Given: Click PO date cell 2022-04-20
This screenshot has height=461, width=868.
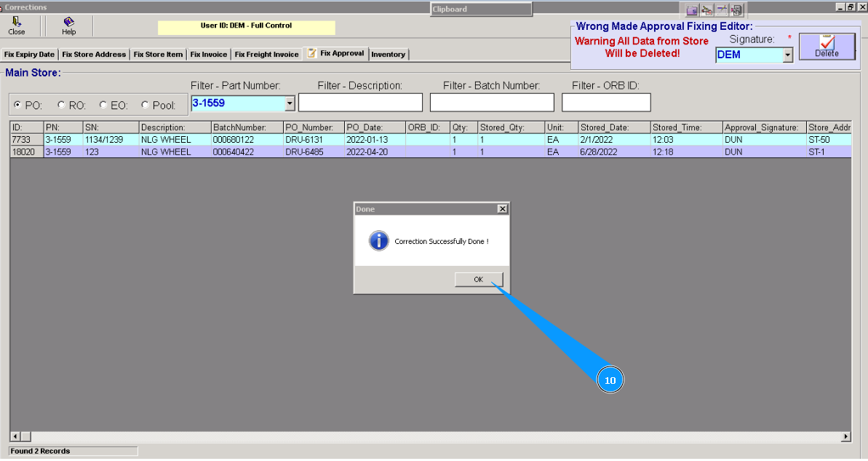Looking at the screenshot, I should click(x=375, y=151).
